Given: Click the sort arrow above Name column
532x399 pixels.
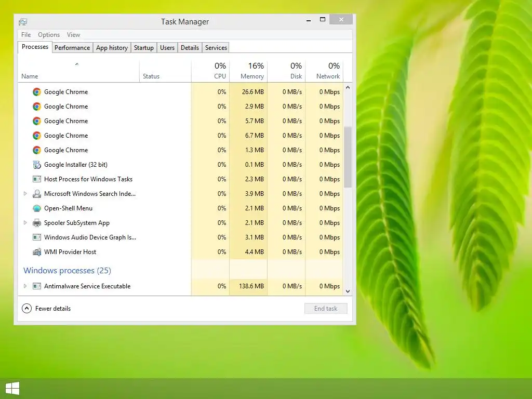Looking at the screenshot, I should click(77, 64).
